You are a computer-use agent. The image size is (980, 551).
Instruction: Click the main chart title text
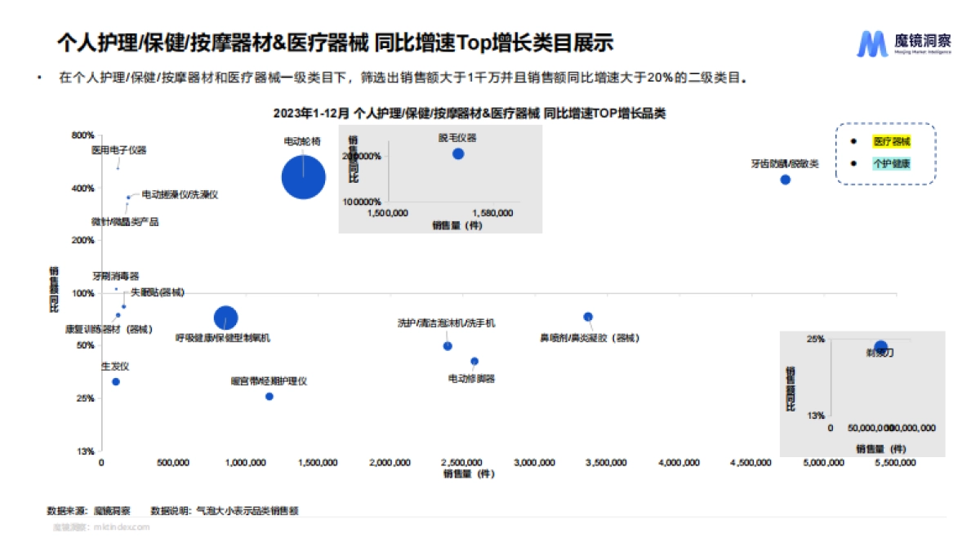pyautogui.click(x=470, y=114)
